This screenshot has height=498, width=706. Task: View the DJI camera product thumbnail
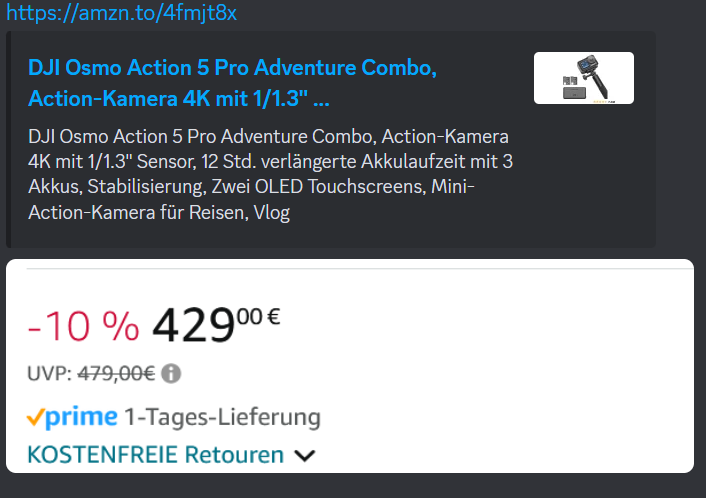[584, 78]
